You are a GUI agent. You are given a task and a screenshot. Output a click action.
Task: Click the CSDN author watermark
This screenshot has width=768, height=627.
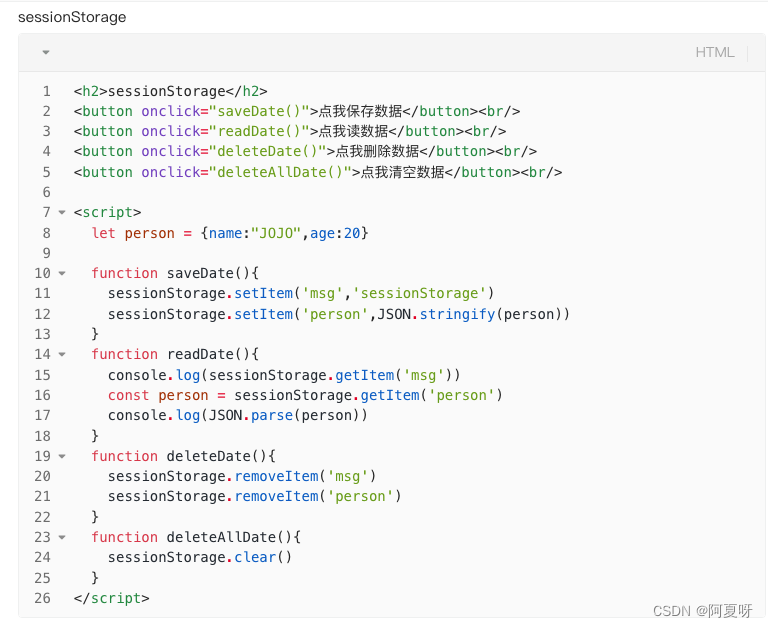[x=702, y=610]
